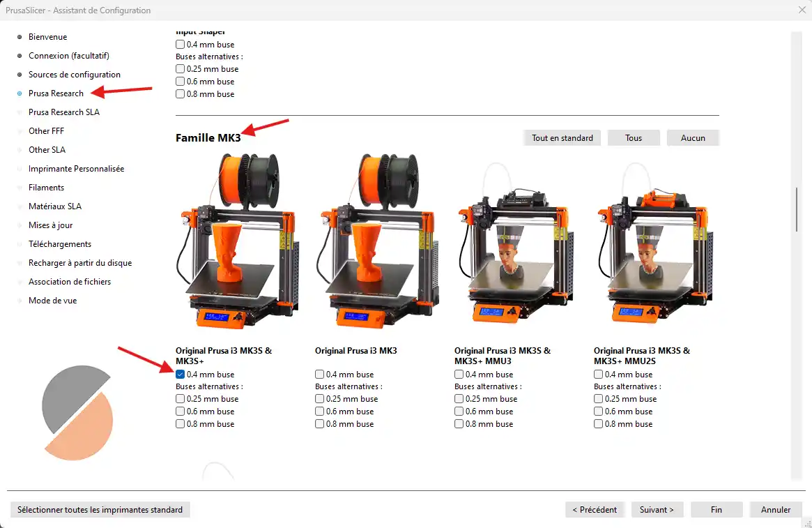
Task: Check 0.8 mm buse for Original Prusa i3 MK3
Action: pyautogui.click(x=319, y=424)
